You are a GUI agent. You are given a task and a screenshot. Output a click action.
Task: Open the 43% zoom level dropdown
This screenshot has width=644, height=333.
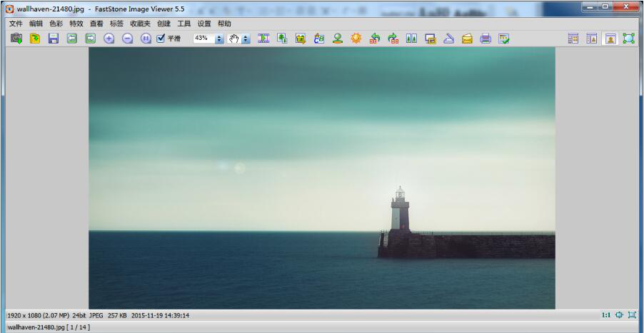tap(219, 39)
